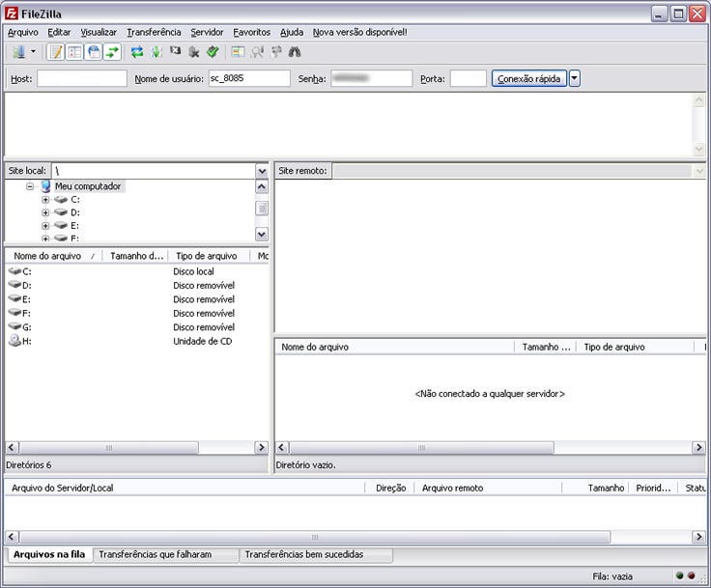Toggle the message log display icon
This screenshot has width=711, height=588.
click(55, 52)
